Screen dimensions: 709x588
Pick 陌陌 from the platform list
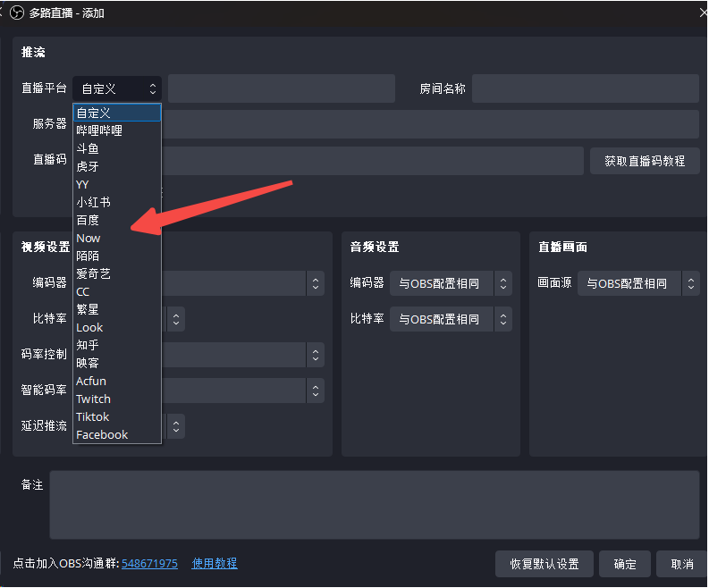(x=117, y=256)
